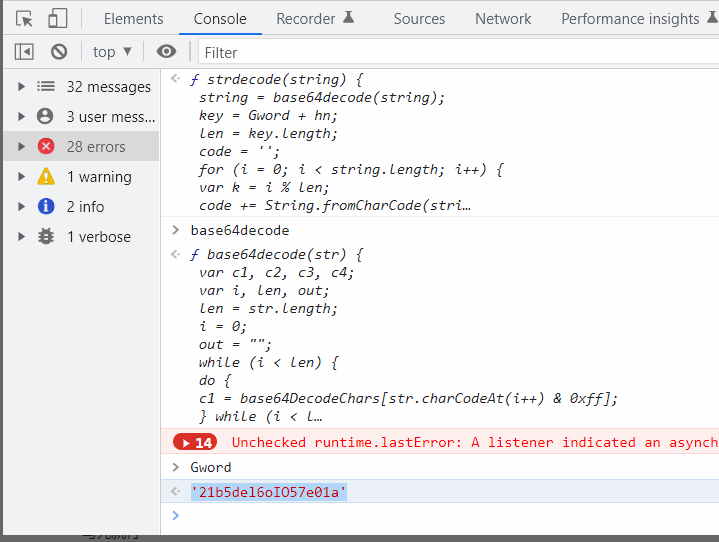
Task: Select the Console tab
Action: [x=220, y=19]
